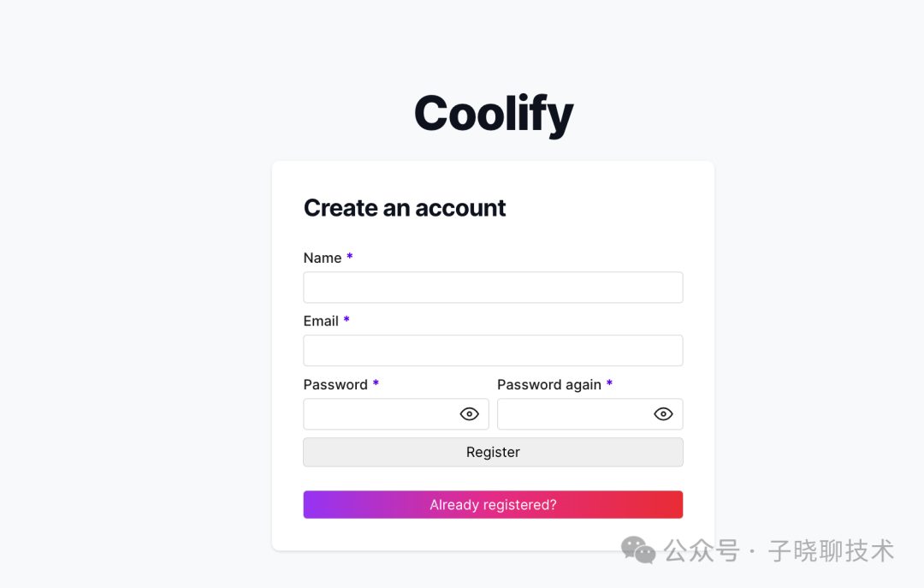Click the Coolify logo text
Viewport: 924px width, 588px height.
(x=493, y=112)
